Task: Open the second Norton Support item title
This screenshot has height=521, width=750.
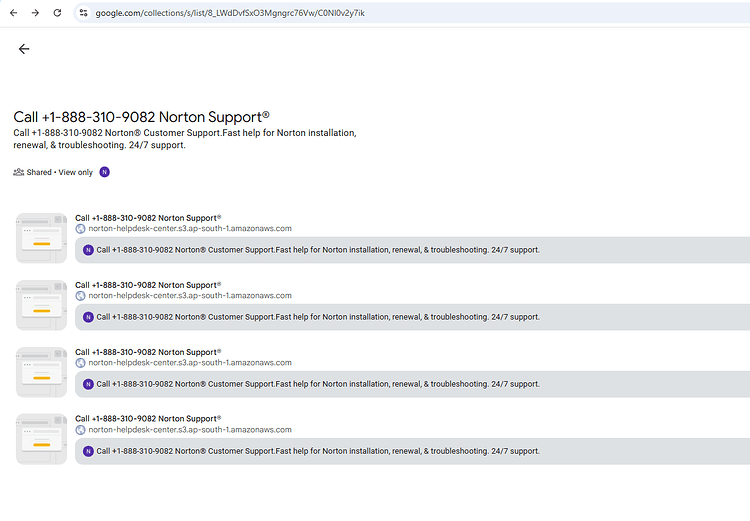Action: tap(148, 285)
